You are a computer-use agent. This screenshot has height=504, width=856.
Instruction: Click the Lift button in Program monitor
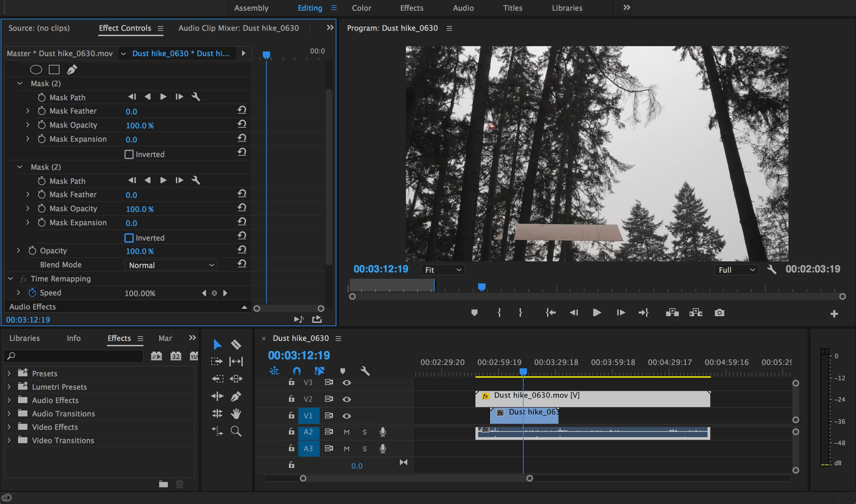(x=672, y=312)
